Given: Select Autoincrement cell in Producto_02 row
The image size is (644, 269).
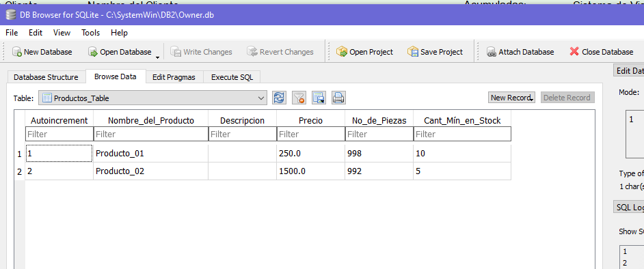Looking at the screenshot, I should tap(59, 171).
